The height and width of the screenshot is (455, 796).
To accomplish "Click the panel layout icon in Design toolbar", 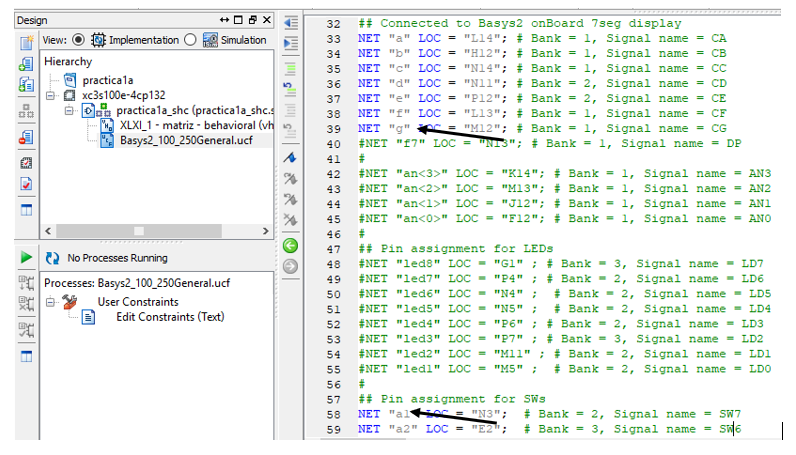I will pyautogui.click(x=26, y=209).
